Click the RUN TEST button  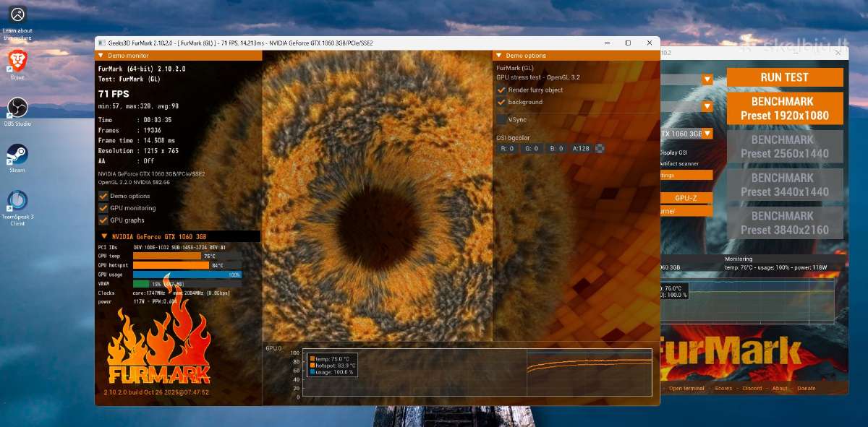[x=785, y=77]
